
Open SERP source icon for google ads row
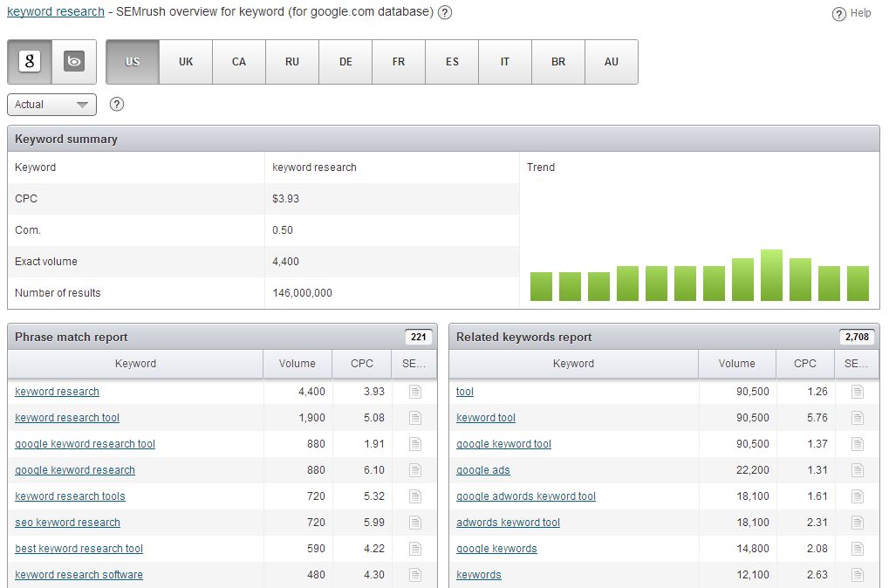tap(858, 470)
